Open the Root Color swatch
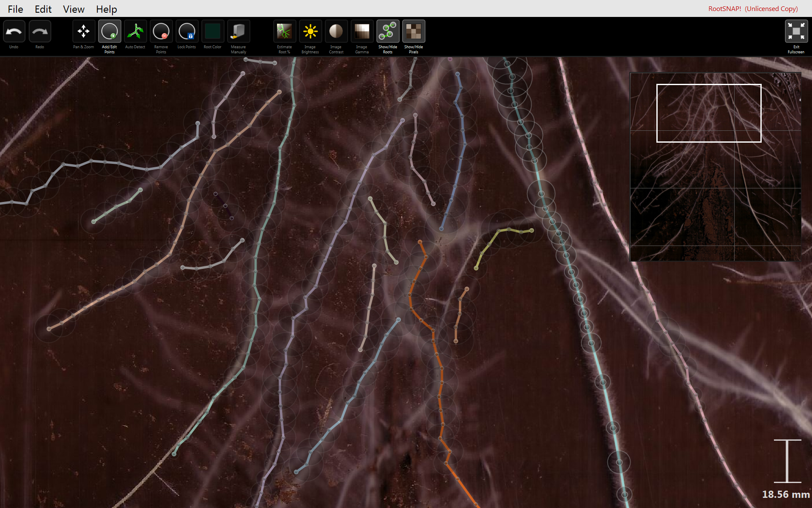The width and height of the screenshot is (812, 508). pos(212,32)
